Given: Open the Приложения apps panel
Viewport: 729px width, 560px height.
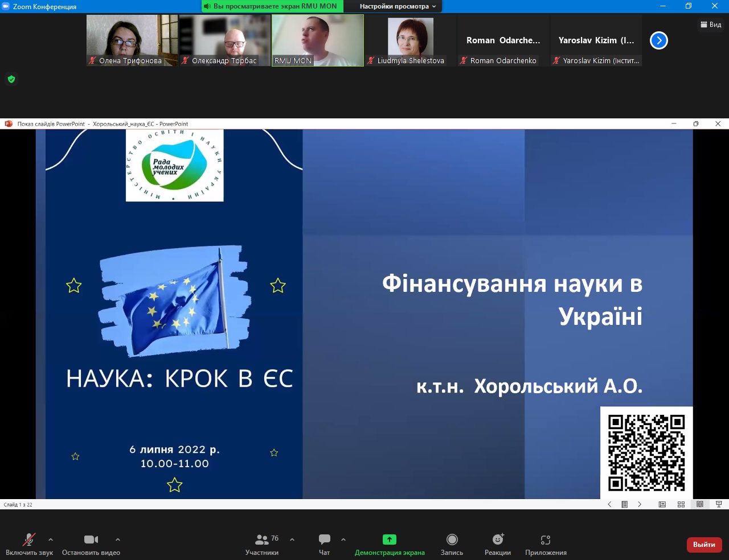Looking at the screenshot, I should tap(546, 544).
